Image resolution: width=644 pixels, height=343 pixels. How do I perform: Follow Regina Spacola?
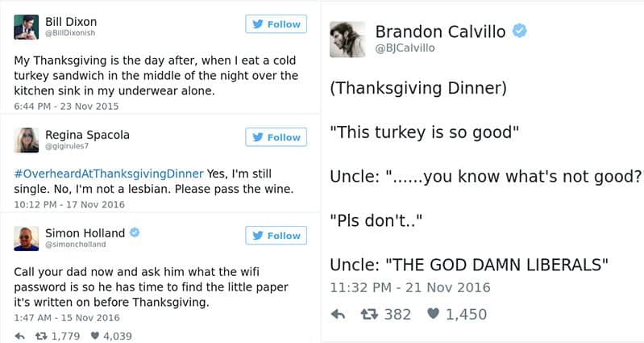[x=276, y=137]
